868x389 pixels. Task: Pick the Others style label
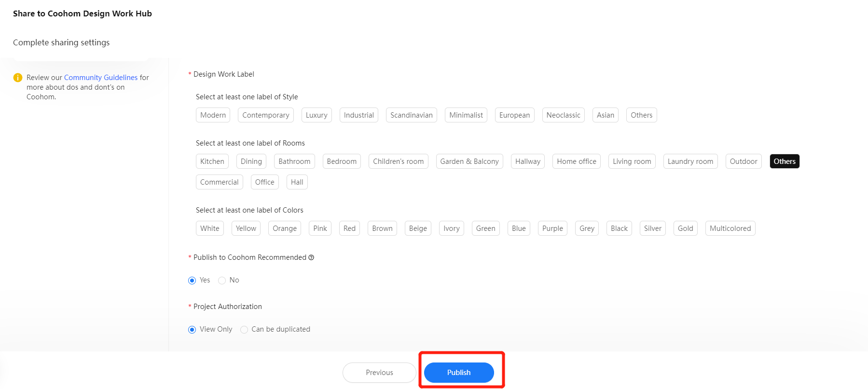[641, 115]
